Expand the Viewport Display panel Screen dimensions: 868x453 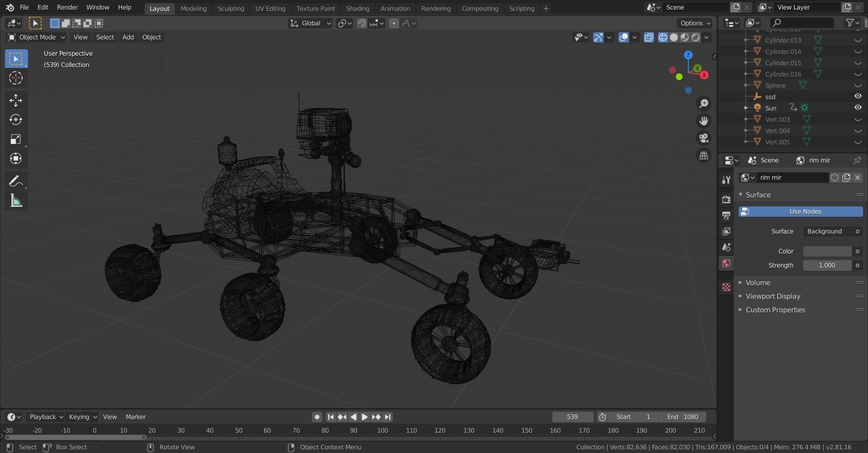(772, 296)
